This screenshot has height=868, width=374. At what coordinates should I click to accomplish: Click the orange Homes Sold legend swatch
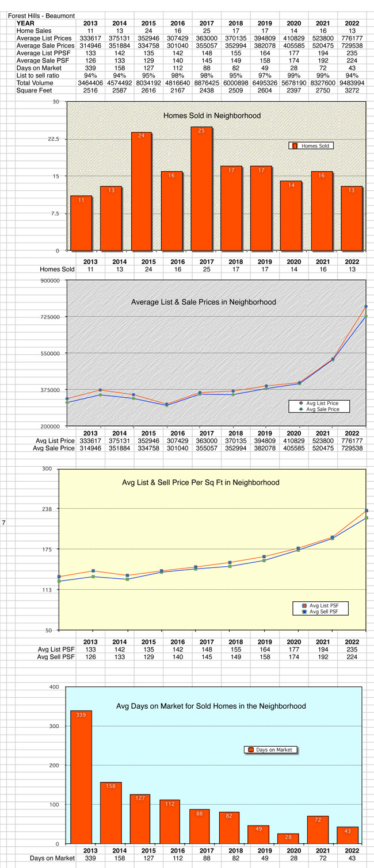pos(295,146)
